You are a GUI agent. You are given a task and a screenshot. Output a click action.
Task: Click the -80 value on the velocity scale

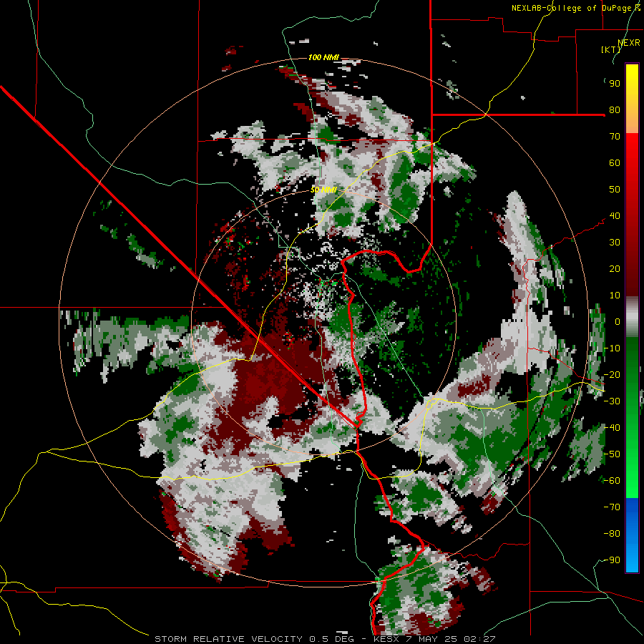(612, 534)
